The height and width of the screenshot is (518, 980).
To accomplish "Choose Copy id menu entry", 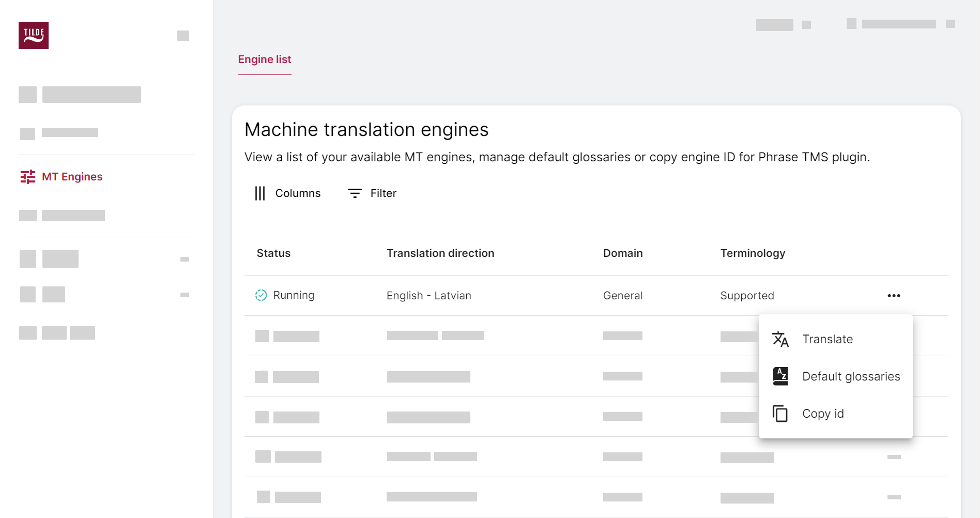I will point(836,414).
